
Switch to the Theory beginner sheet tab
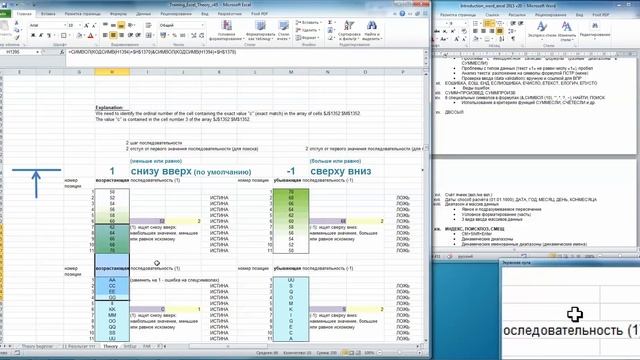point(37,346)
